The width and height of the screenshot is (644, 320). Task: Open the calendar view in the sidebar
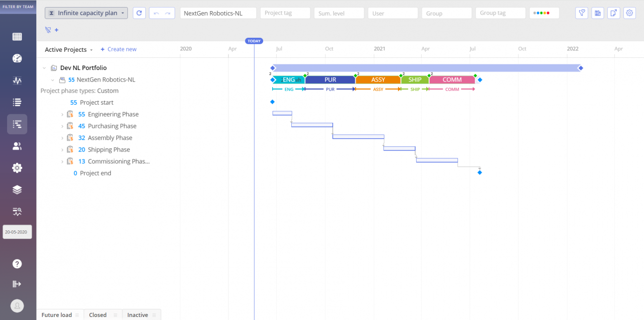pyautogui.click(x=17, y=36)
